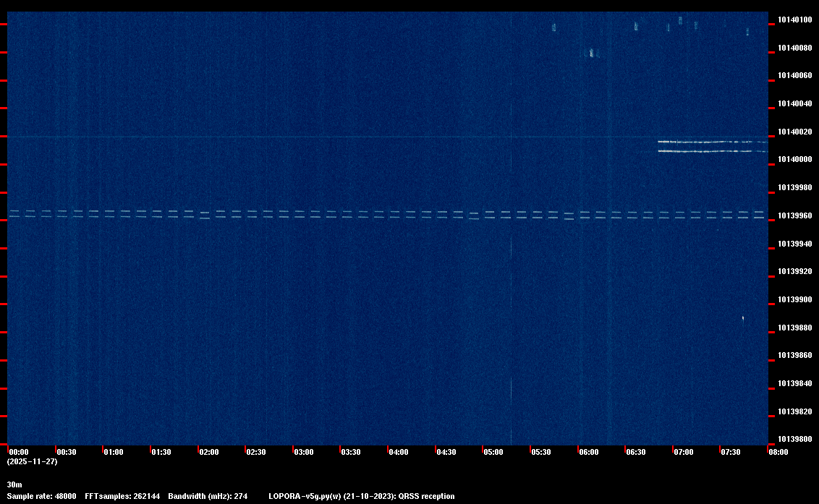The height and width of the screenshot is (504, 819).
Task: Click the 02:30 time axis label
Action: point(255,452)
